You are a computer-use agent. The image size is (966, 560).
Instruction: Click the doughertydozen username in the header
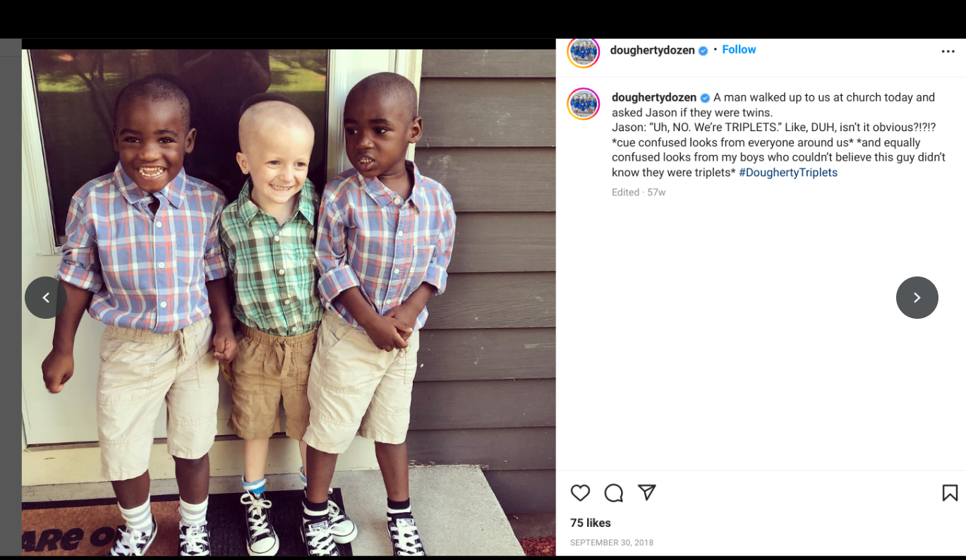653,50
